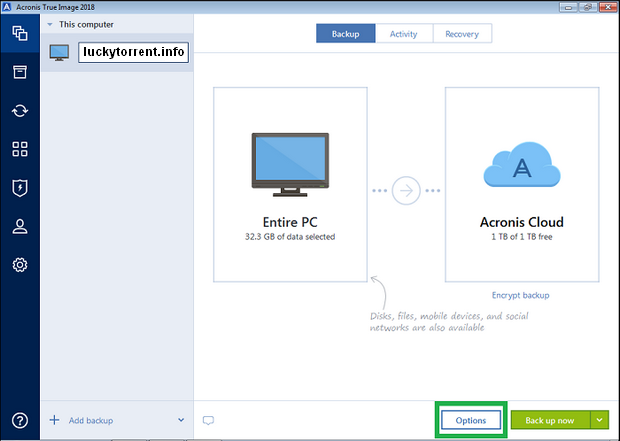Viewport: 620px width, 441px height.
Task: Minimize the Acronis True Image window
Action: point(568,7)
